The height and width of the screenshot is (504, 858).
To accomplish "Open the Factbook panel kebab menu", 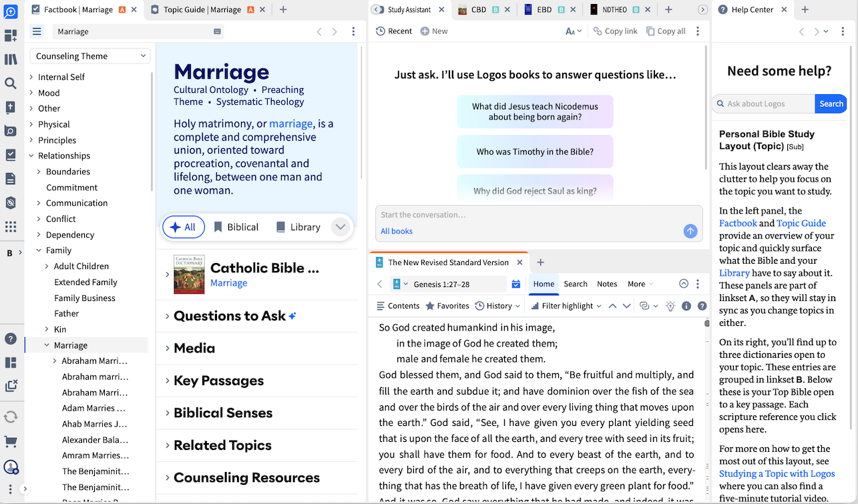I will tap(353, 31).
